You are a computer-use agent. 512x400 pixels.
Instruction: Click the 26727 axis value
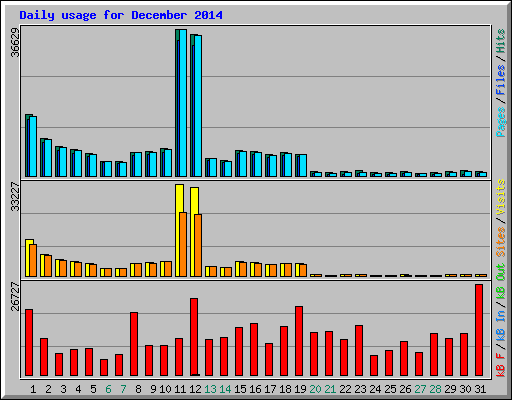point(15,296)
